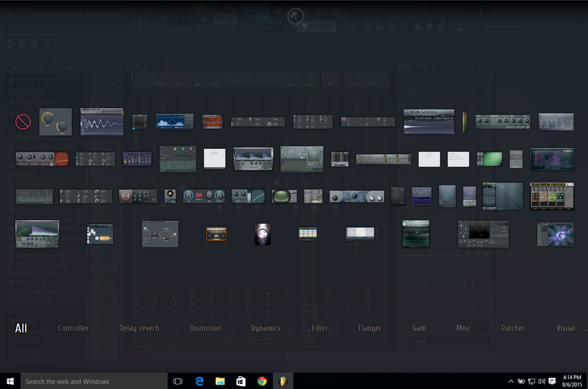Choose the Fruity Delay plugin thumbnail
Screen dimensions: 588x389
coord(503,122)
